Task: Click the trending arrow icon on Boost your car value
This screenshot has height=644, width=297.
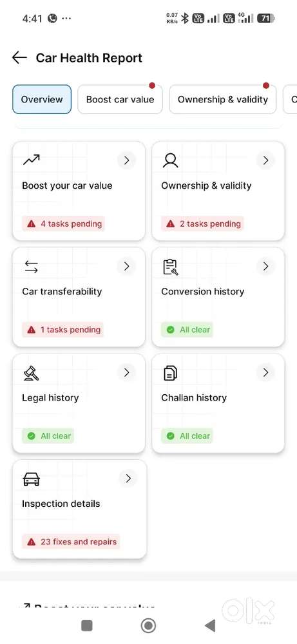Action: click(31, 160)
